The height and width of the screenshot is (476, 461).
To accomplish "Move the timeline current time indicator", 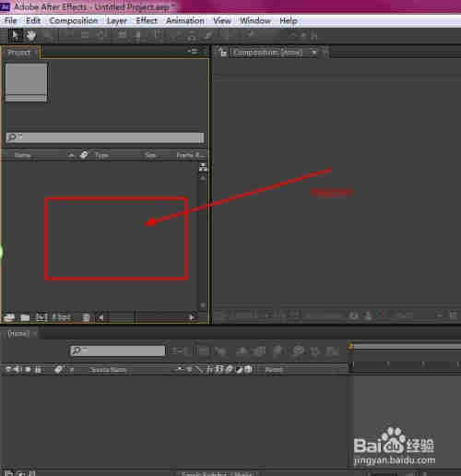I will click(x=350, y=347).
